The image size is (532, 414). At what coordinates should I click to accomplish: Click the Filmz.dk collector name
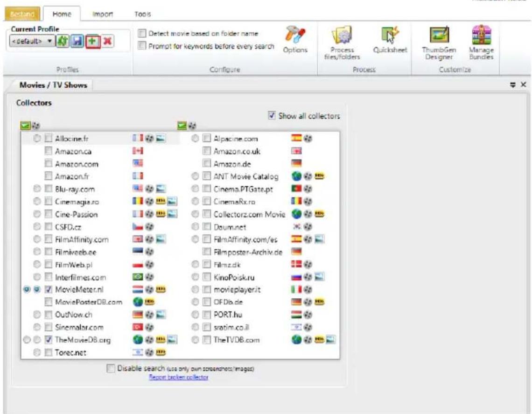coord(227,264)
